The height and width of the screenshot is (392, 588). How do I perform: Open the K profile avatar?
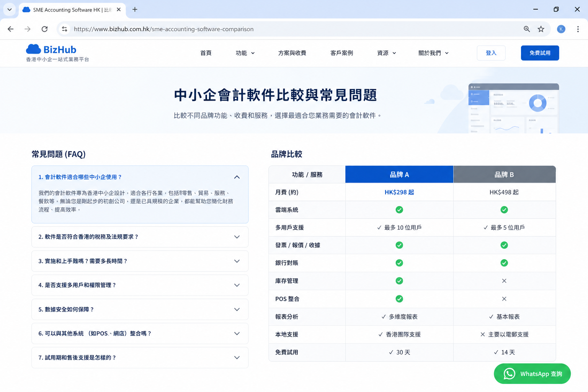tap(561, 29)
